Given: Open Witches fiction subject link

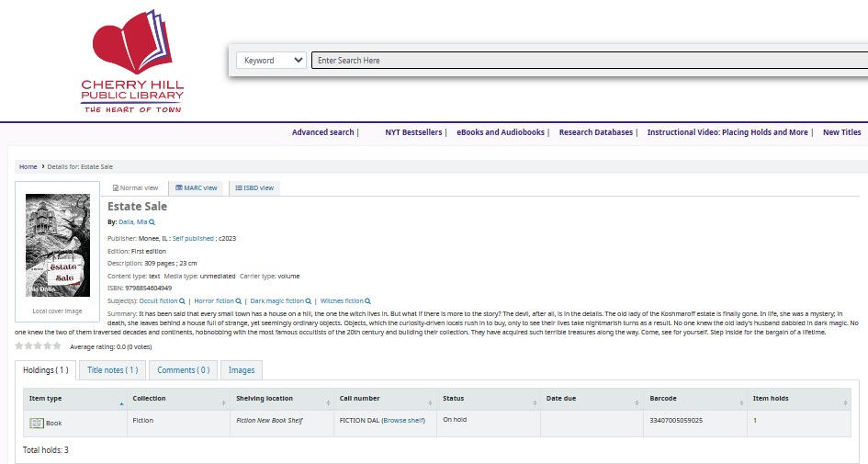Looking at the screenshot, I should (342, 301).
